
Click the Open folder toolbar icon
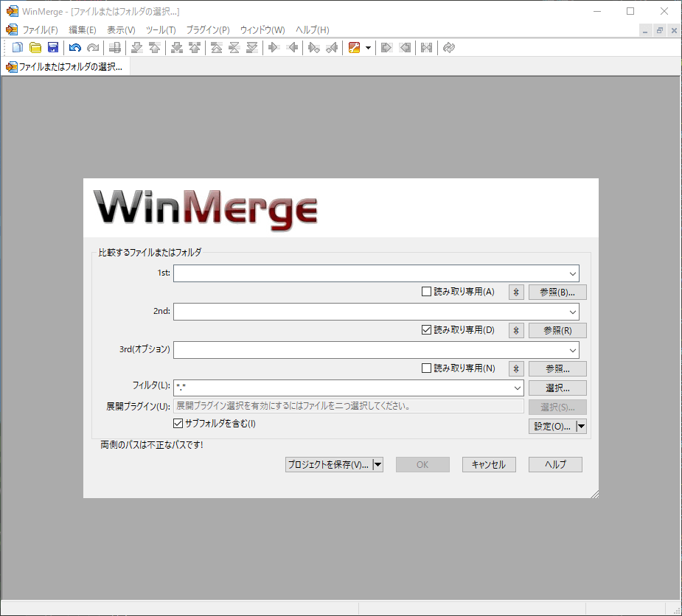coord(35,47)
